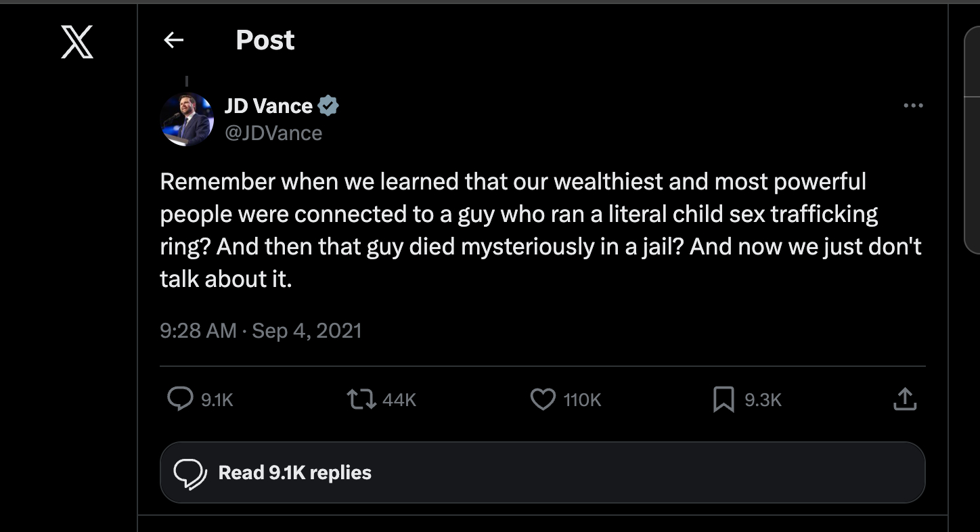Click the JD Vance display name
The width and height of the screenshot is (980, 532).
268,106
